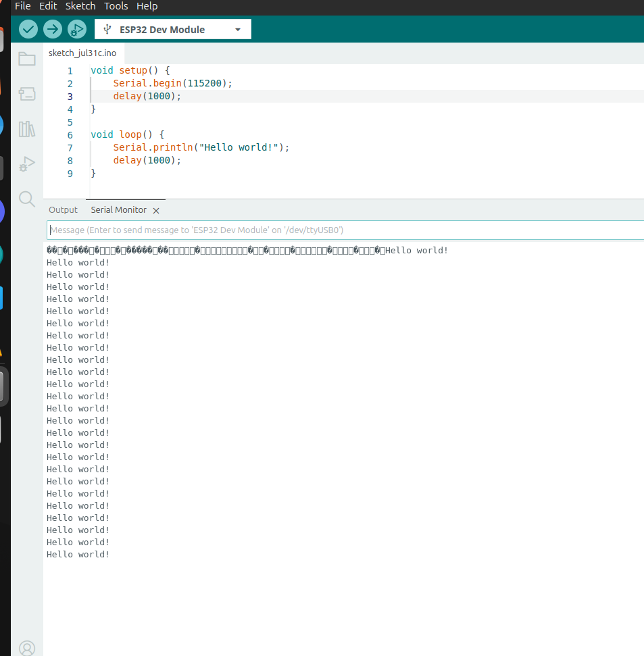Click the USB icon in board selector
This screenshot has height=656, width=644.
107,29
